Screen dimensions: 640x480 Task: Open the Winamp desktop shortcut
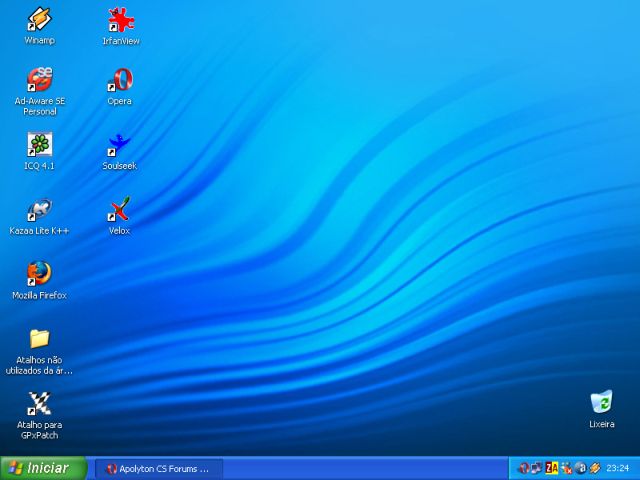pos(39,19)
